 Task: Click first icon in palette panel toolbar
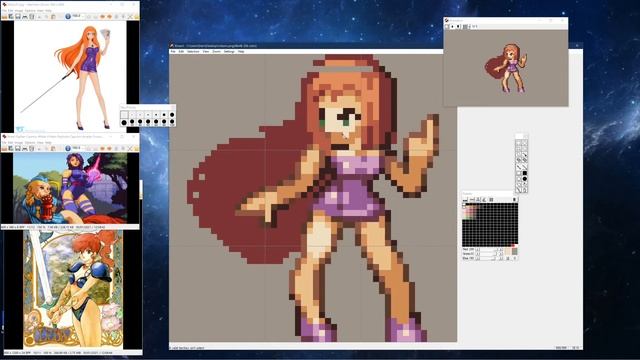[465, 200]
